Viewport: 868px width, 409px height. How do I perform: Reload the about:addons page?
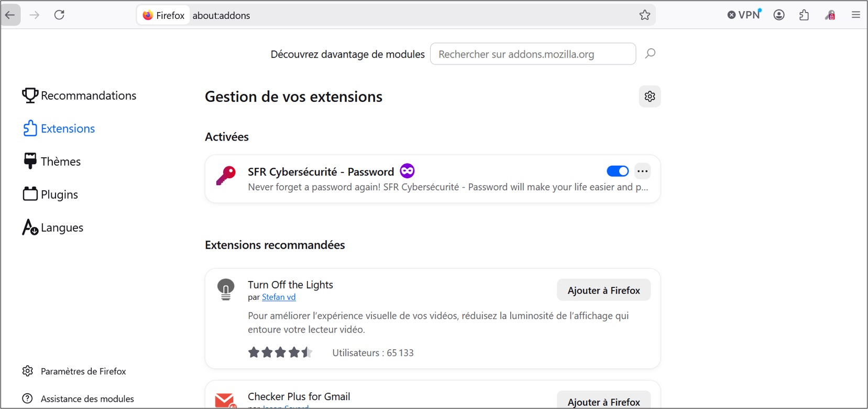(x=59, y=15)
